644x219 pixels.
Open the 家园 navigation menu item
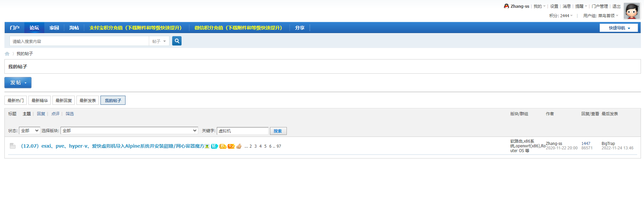click(54, 28)
